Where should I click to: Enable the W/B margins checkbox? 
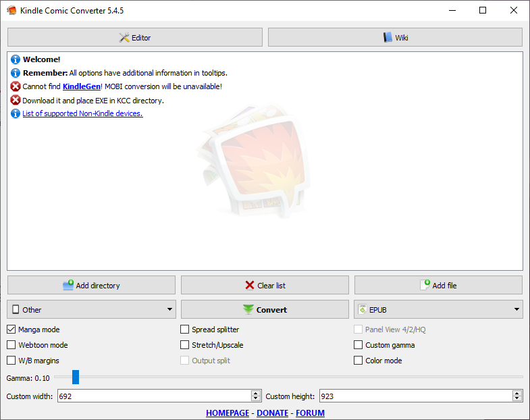point(11,361)
